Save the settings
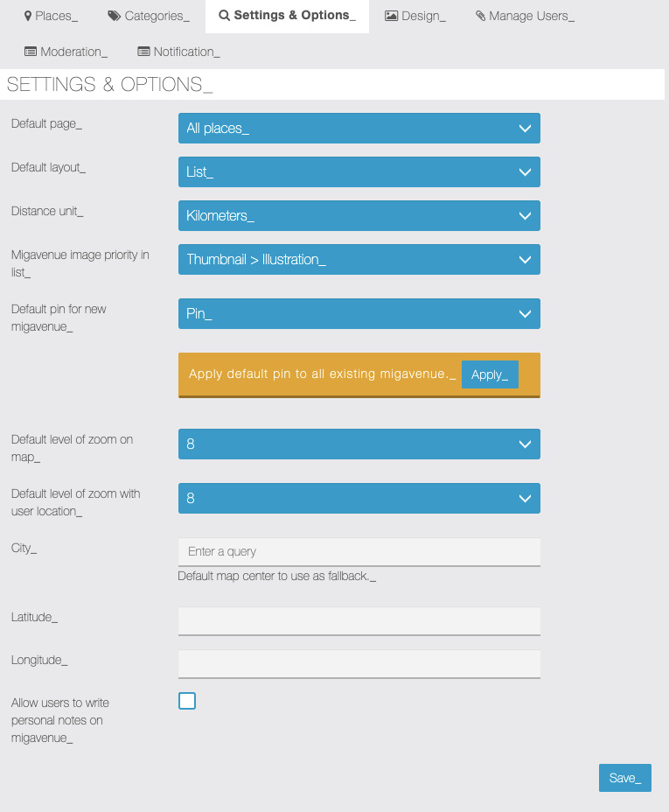 point(624,778)
